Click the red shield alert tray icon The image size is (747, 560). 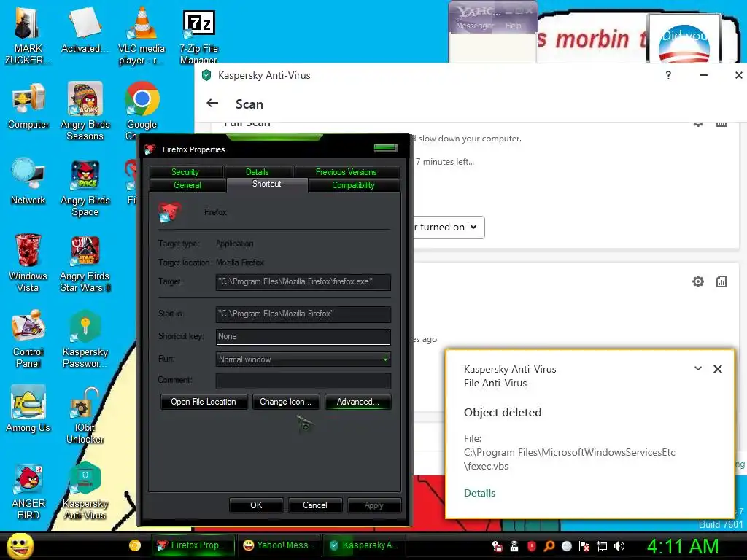(532, 546)
